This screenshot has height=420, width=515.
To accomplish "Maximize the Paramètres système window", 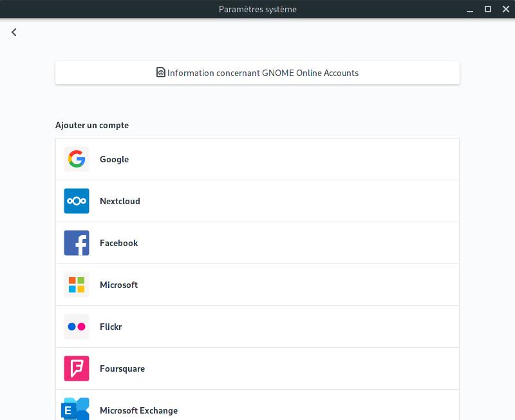I will point(488,9).
